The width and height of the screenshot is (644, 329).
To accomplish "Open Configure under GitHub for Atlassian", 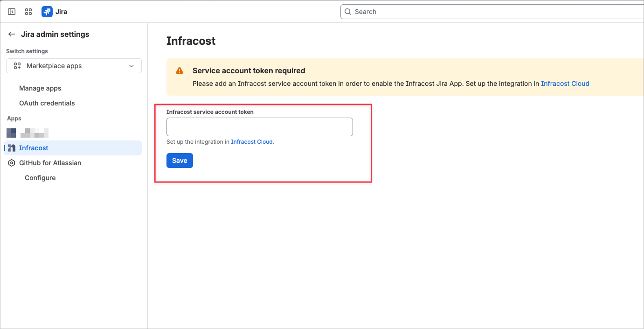I will [x=40, y=178].
